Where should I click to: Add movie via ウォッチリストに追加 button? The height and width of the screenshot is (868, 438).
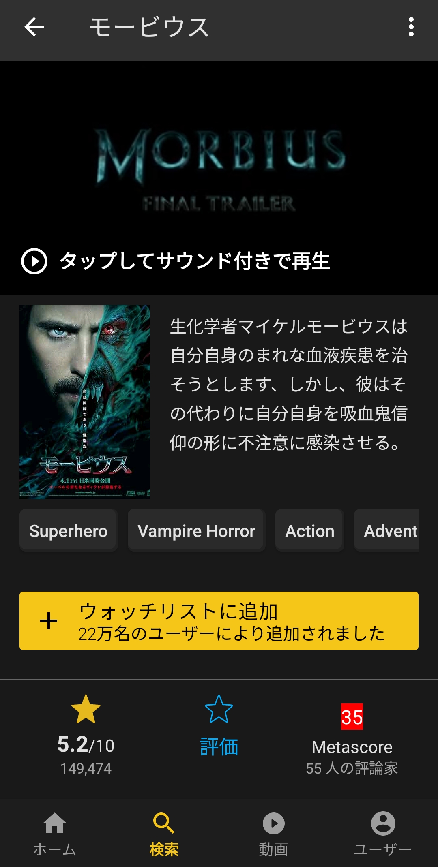coord(219,621)
